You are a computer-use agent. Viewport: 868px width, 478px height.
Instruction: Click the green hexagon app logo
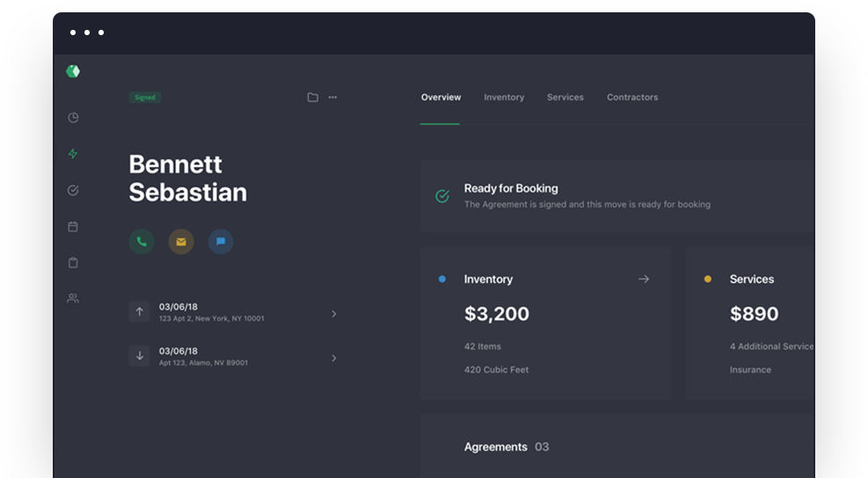pos(73,71)
